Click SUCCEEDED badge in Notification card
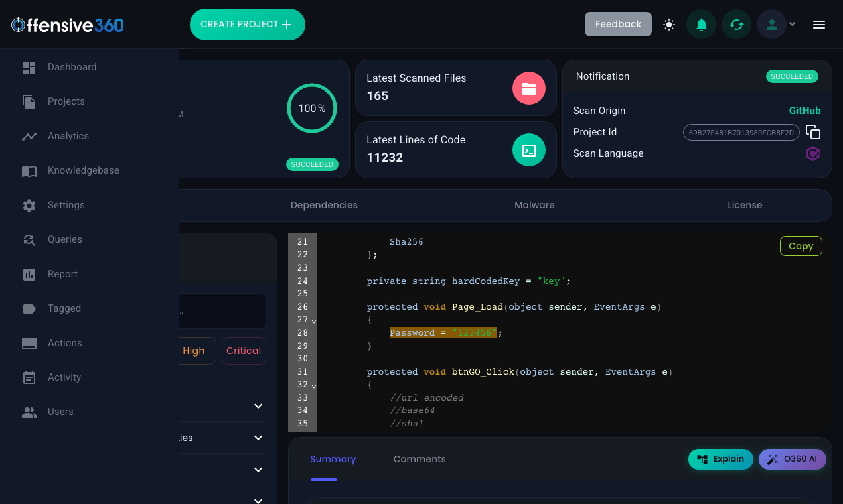 (x=792, y=76)
